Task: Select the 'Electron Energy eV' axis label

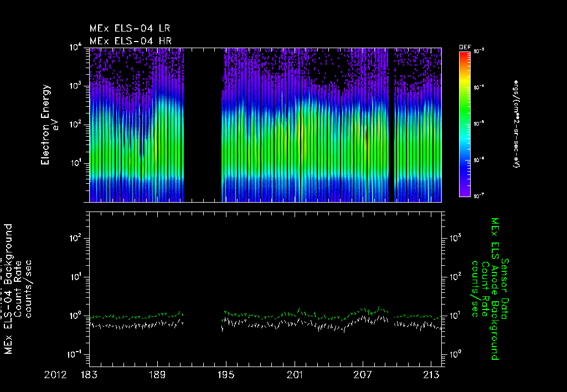Action: click(x=49, y=125)
